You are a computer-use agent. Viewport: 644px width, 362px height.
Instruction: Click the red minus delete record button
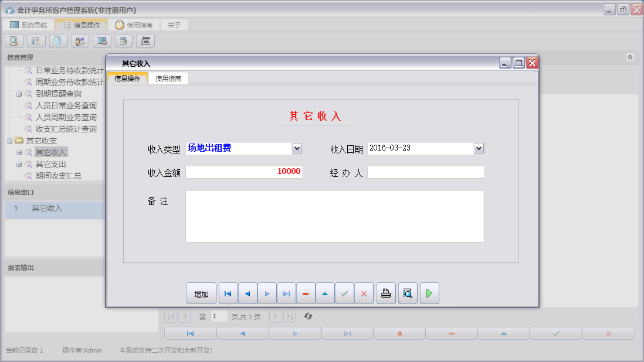point(306,293)
